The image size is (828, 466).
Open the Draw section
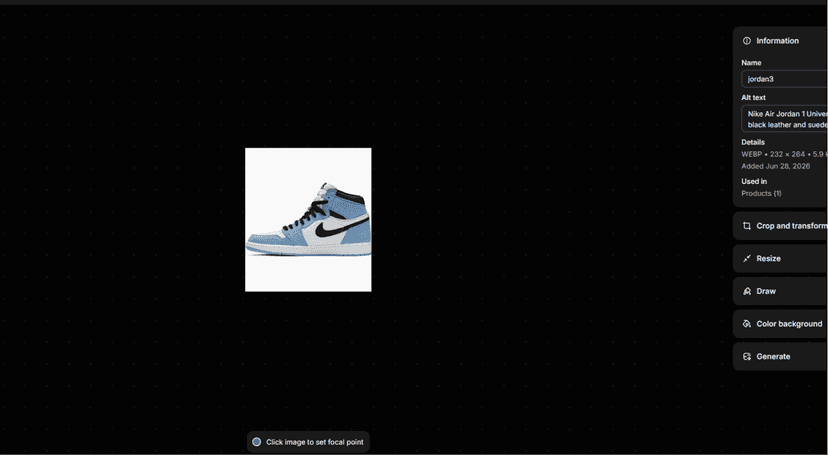[780, 291]
